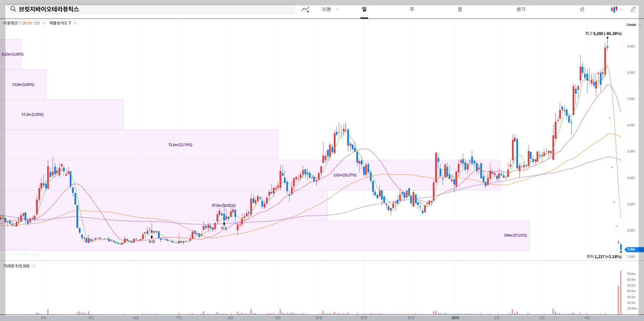Switch to the 분기 quarterly tab

[521, 9]
